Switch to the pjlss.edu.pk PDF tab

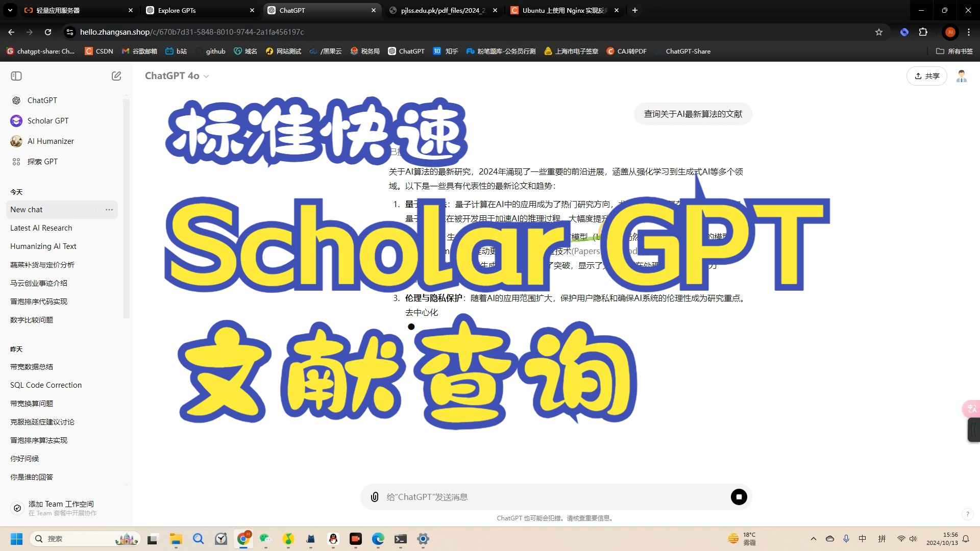pyautogui.click(x=442, y=10)
